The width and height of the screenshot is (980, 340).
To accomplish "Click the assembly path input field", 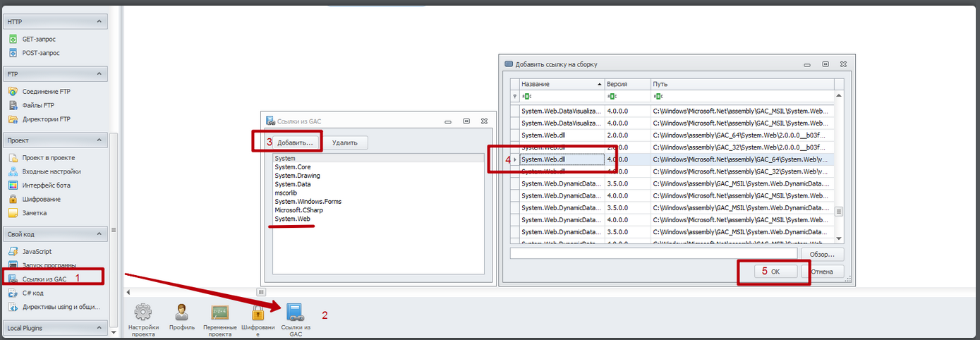I will pyautogui.click(x=653, y=253).
